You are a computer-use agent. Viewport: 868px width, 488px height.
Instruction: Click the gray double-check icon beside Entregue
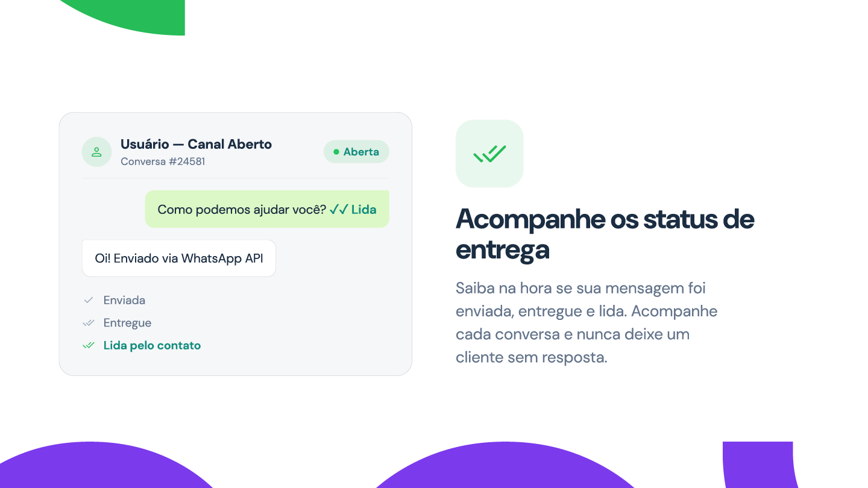[x=89, y=323]
